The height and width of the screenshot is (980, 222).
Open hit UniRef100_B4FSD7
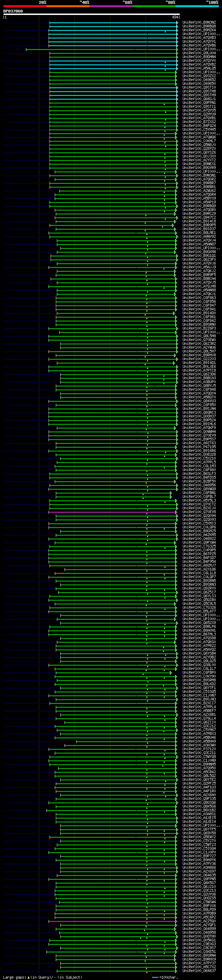199,558
